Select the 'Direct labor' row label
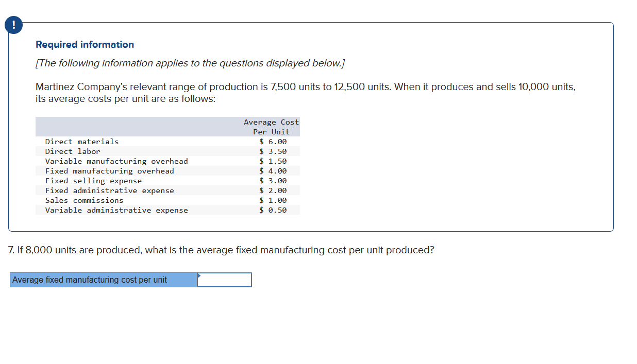The image size is (637, 364). point(73,151)
